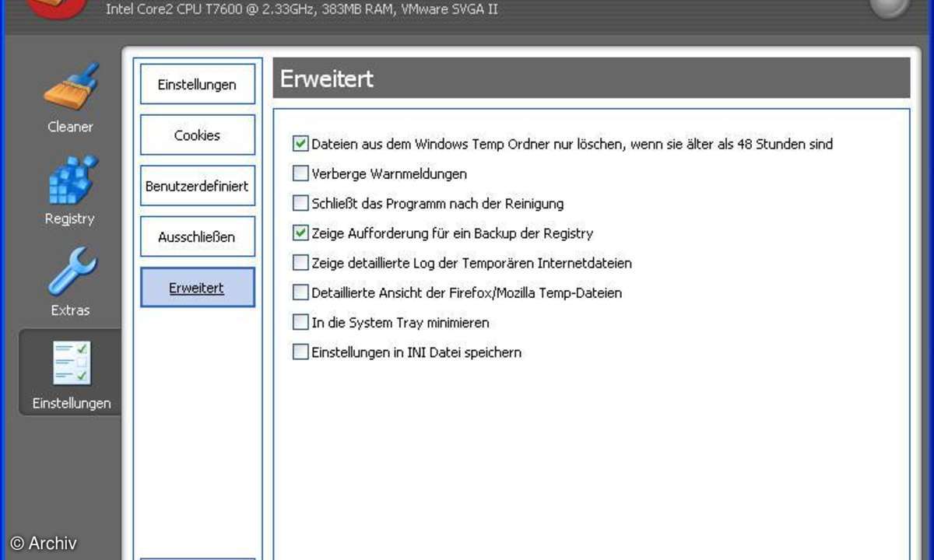Disable the 48 Stunden Temp Ordner checkbox
934x560 pixels.
tap(300, 144)
